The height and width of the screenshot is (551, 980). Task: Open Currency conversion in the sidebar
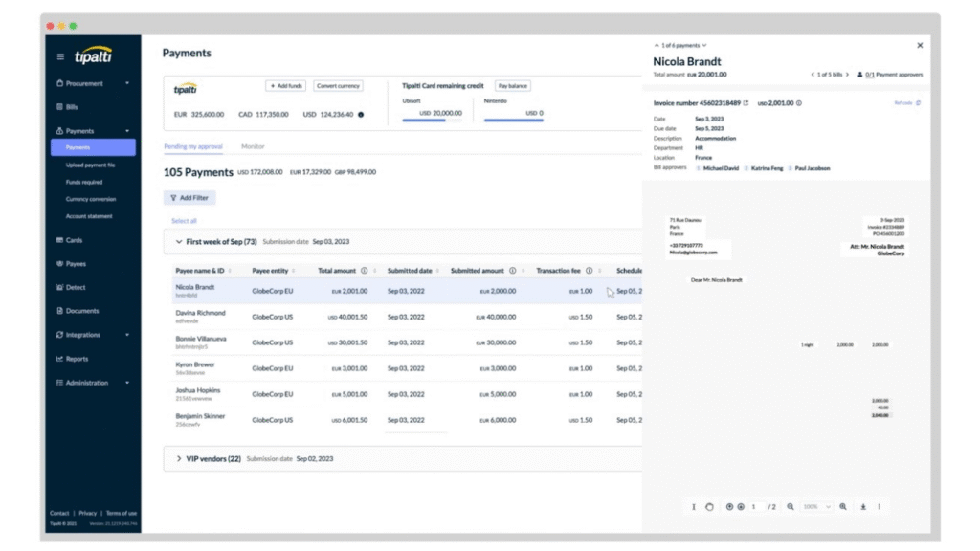tap(91, 199)
